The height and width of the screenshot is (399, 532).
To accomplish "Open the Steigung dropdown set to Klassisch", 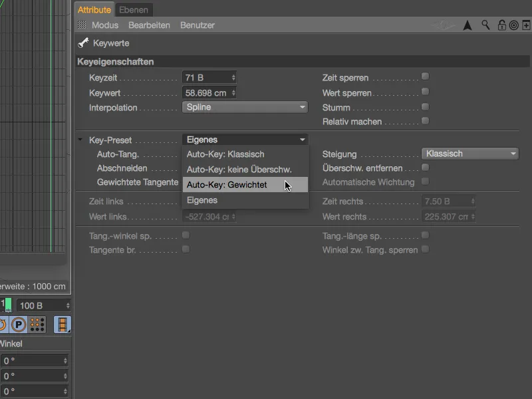I will point(469,153).
